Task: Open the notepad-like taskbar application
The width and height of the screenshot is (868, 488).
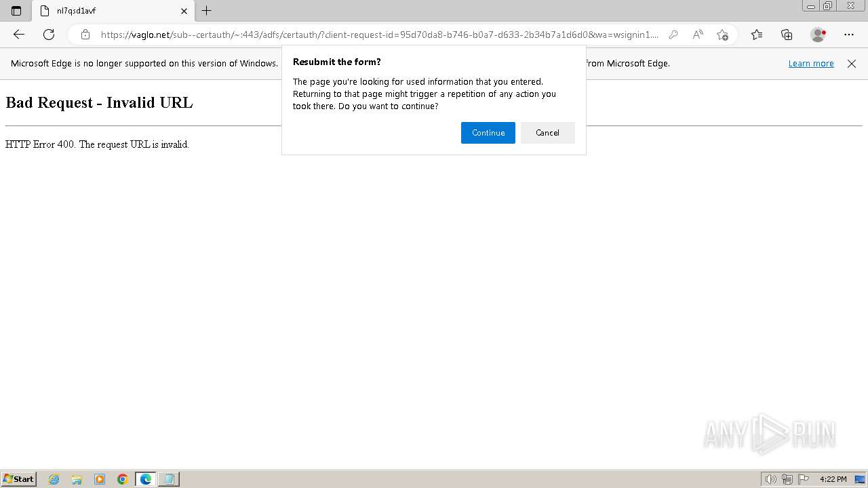Action: (169, 479)
